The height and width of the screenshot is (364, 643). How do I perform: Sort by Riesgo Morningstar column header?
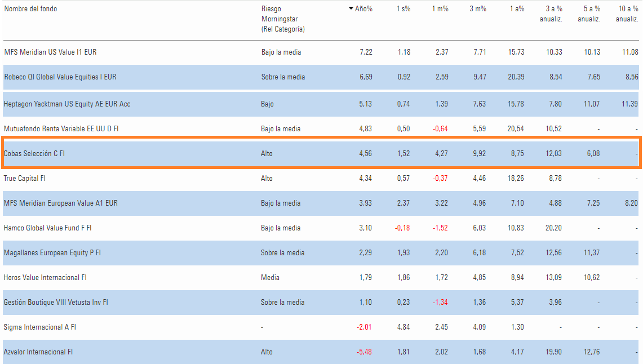coord(283,19)
